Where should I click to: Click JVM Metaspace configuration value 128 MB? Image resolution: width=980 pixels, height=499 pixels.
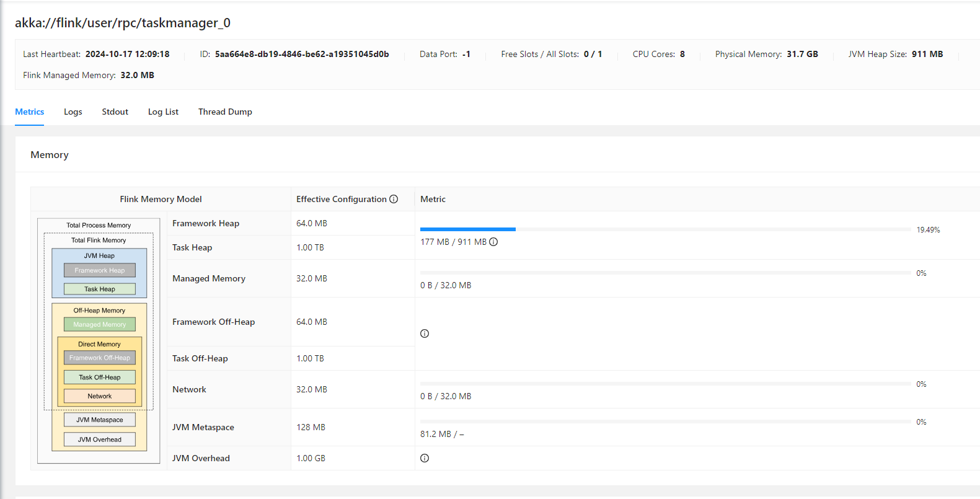(311, 427)
